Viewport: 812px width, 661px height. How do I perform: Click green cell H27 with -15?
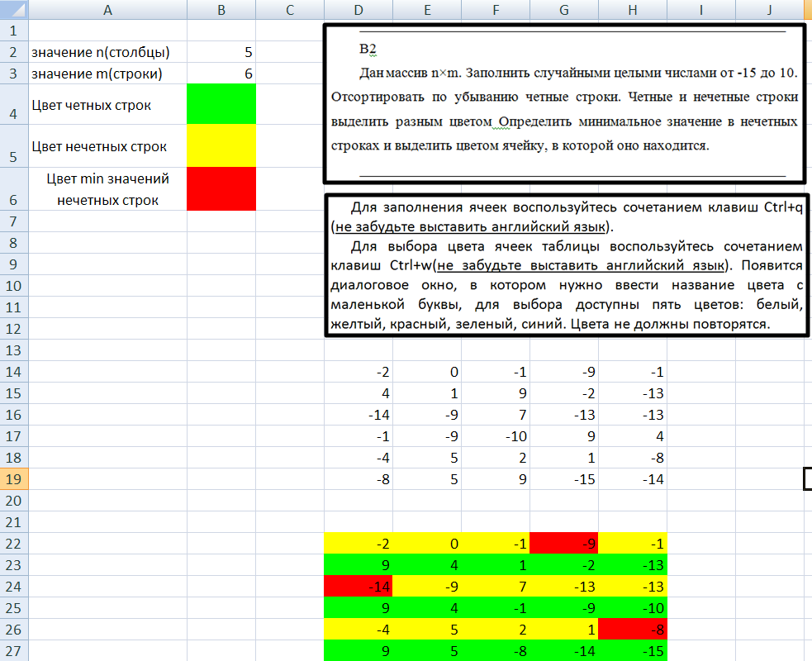pyautogui.click(x=633, y=650)
